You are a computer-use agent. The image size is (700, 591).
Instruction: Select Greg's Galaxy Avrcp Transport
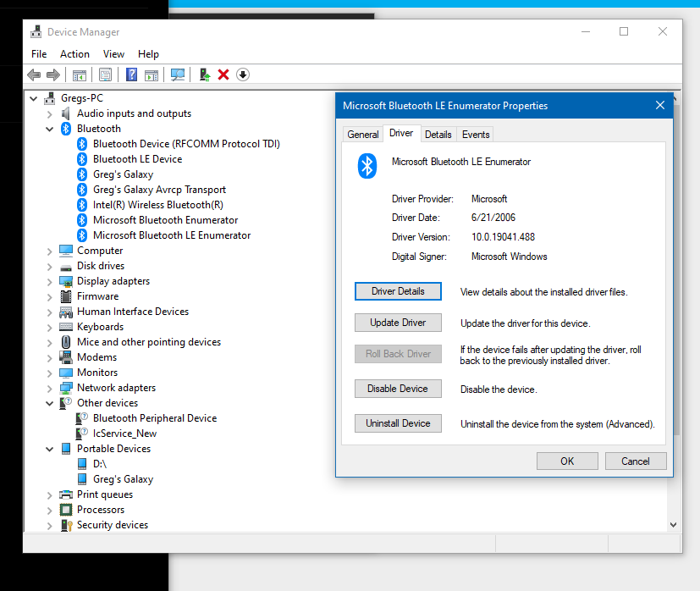159,190
